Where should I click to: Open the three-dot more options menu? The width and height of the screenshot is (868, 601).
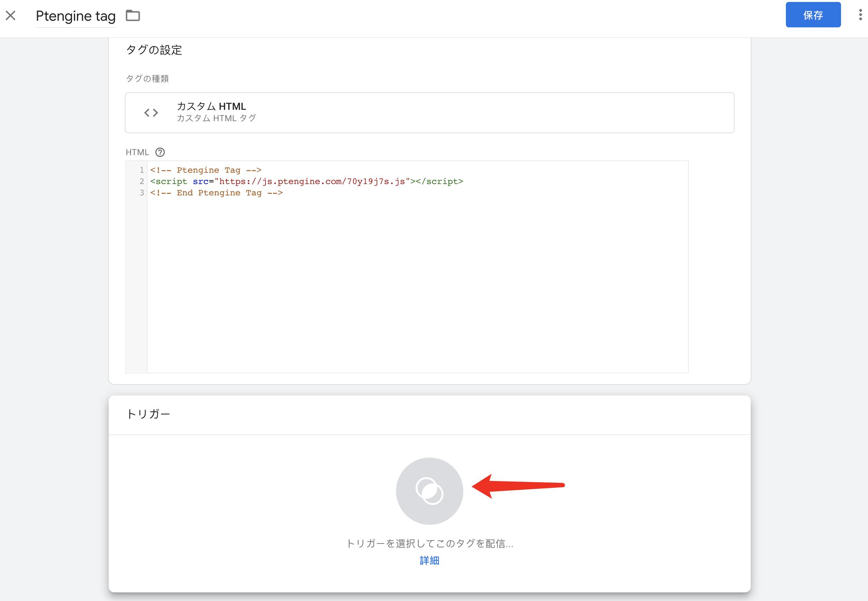point(860,15)
